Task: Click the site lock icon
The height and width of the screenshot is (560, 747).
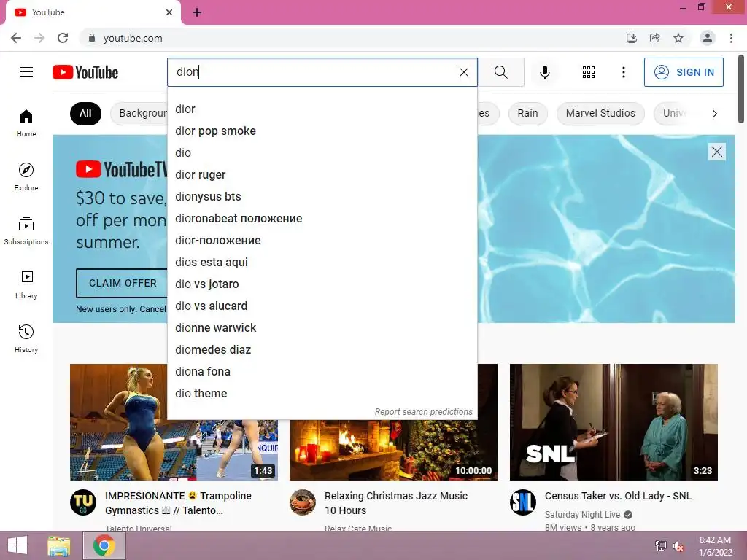Action: tap(92, 38)
